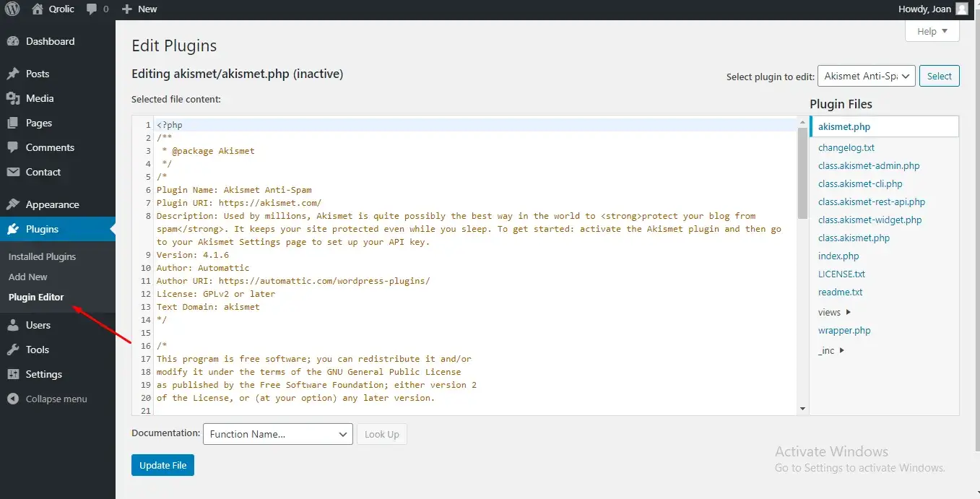
Task: Open changelog.txt in the file list
Action: pyautogui.click(x=846, y=147)
